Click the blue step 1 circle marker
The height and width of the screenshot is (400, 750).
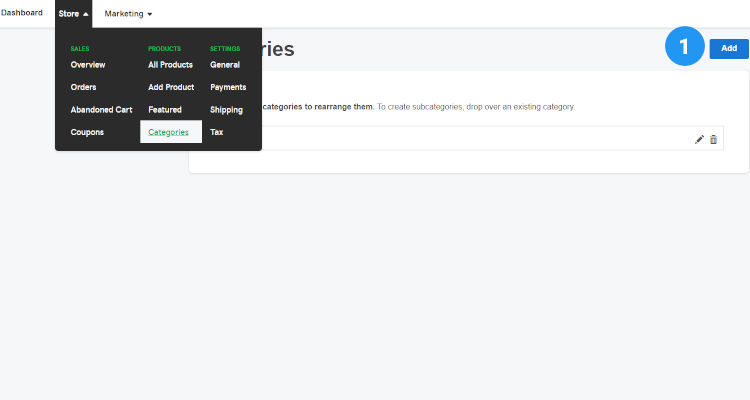coord(684,47)
